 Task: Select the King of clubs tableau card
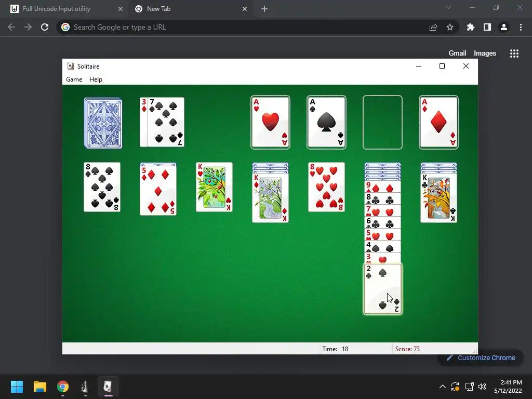pos(438,198)
